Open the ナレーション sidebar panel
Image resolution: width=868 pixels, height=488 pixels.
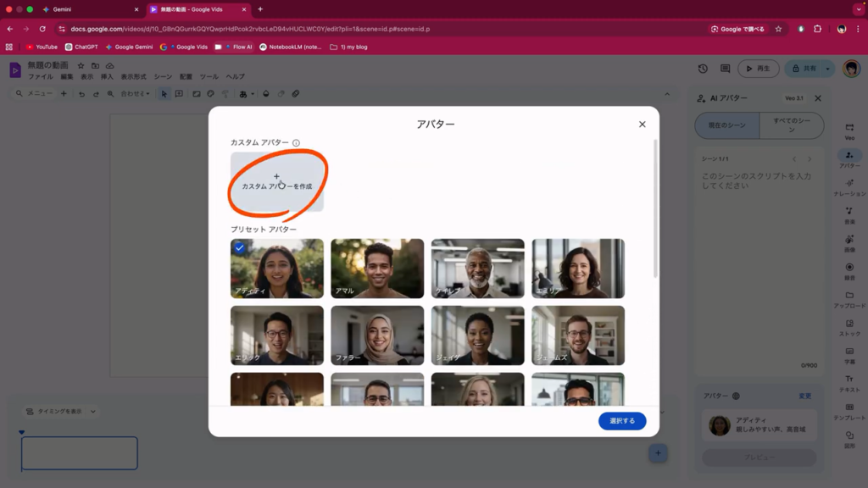(849, 187)
